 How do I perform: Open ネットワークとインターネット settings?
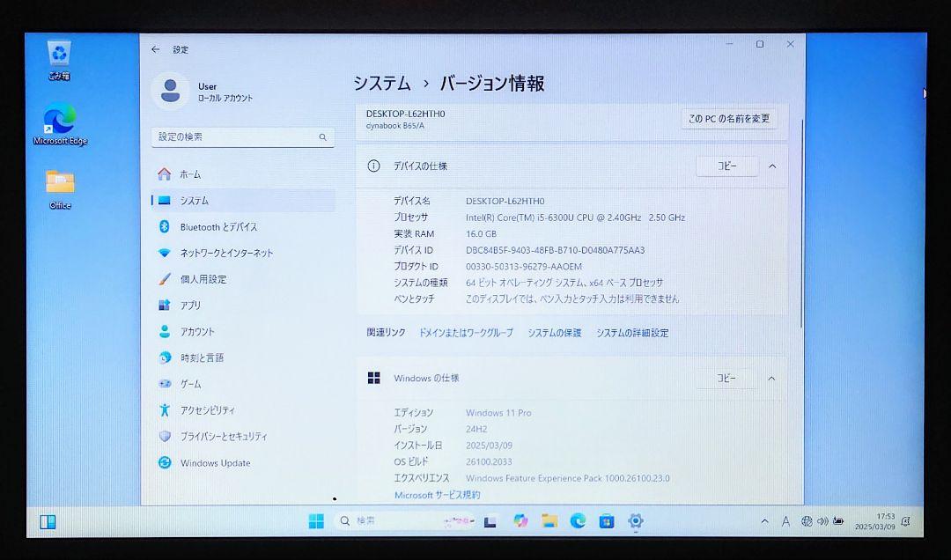(243, 253)
